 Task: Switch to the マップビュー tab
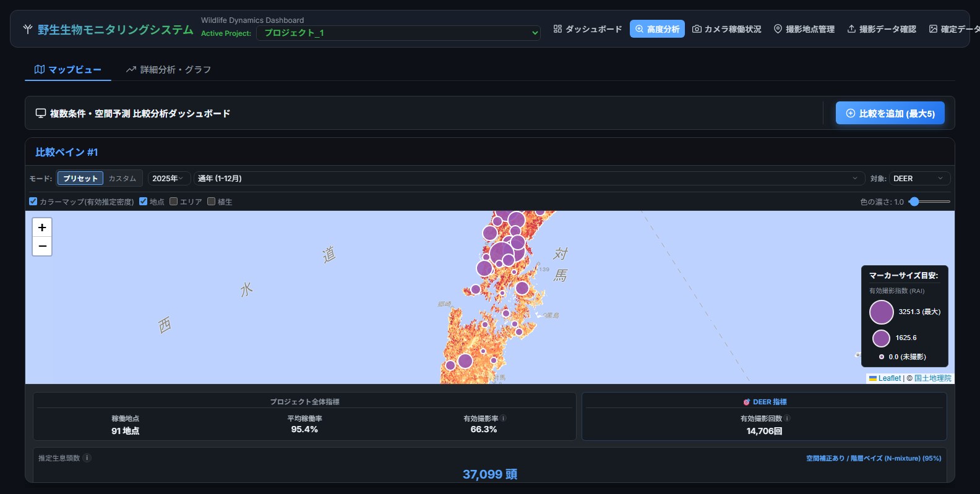tap(68, 70)
